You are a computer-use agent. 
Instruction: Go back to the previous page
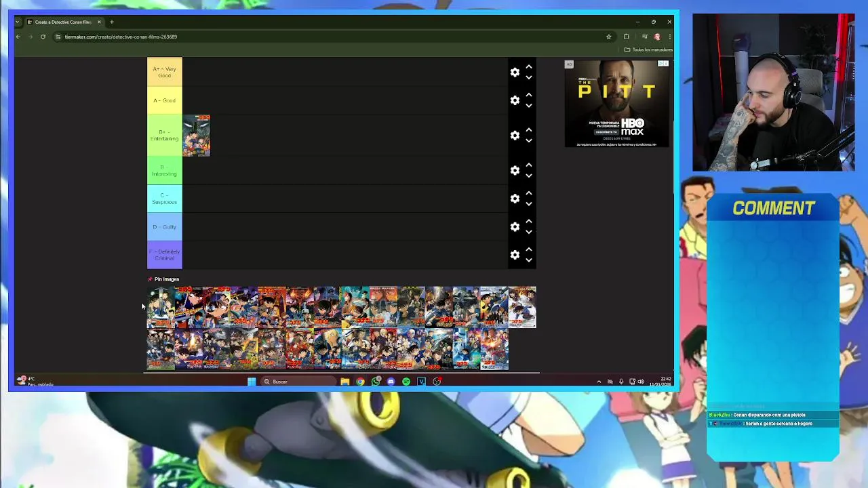(18, 37)
